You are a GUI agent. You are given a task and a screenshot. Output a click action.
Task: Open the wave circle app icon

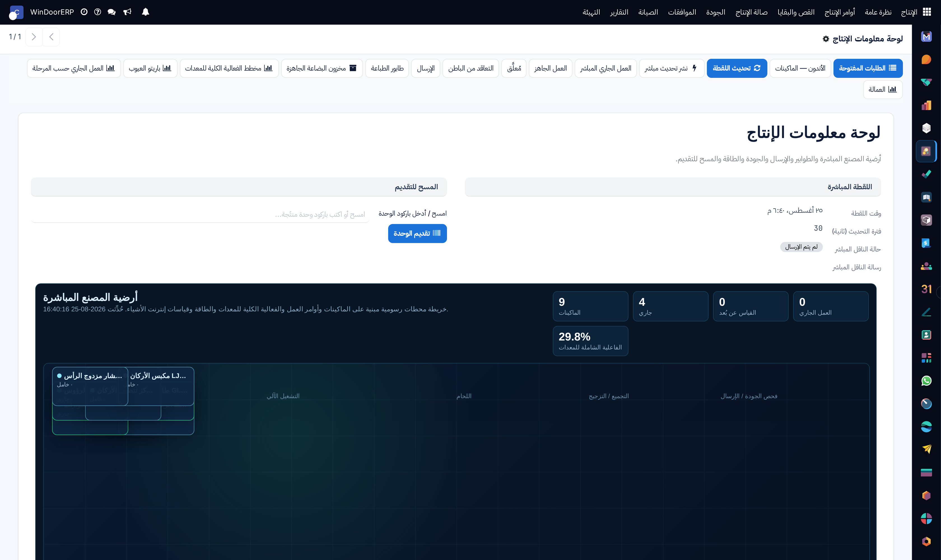tap(926, 427)
